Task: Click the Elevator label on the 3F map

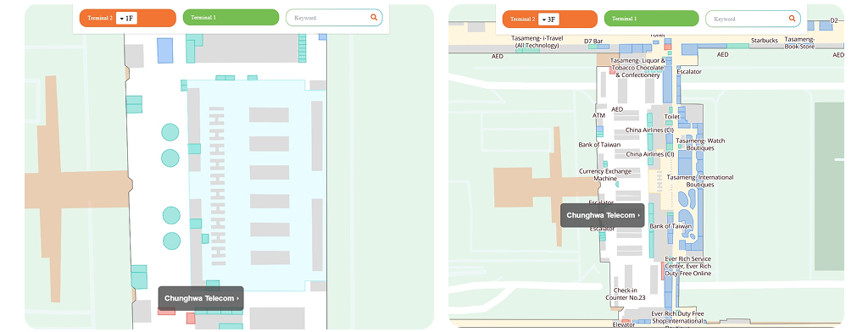Action: click(x=624, y=325)
